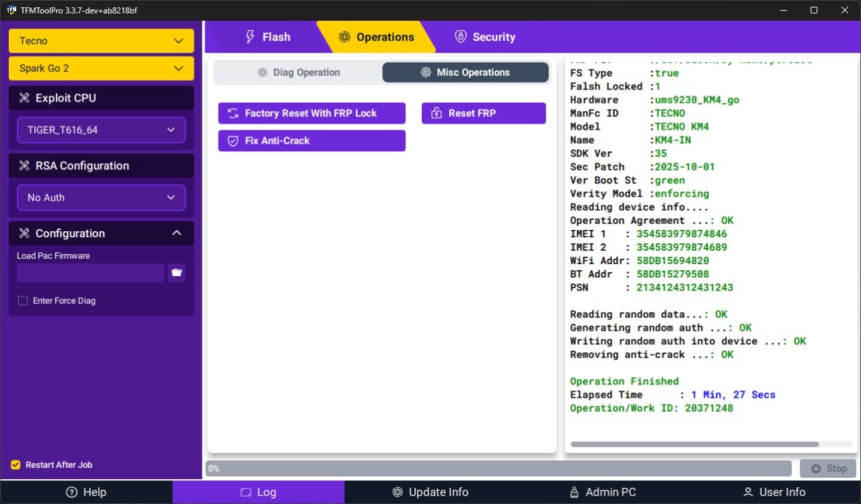The height and width of the screenshot is (504, 861).
Task: Open the Spark Go 2 model dropdown
Action: [x=102, y=69]
